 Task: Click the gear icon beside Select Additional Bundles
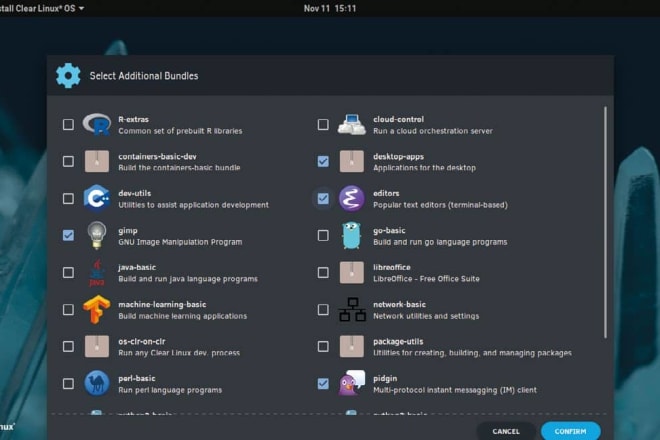(68, 76)
